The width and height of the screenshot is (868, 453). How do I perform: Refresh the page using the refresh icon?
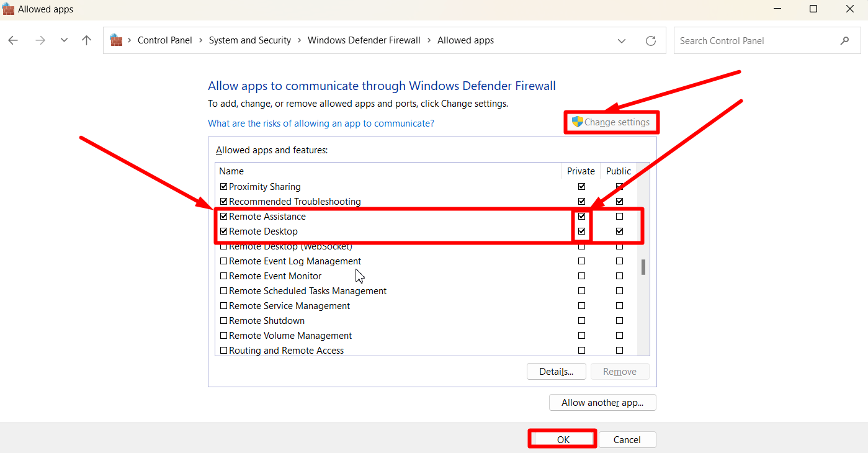(x=650, y=40)
